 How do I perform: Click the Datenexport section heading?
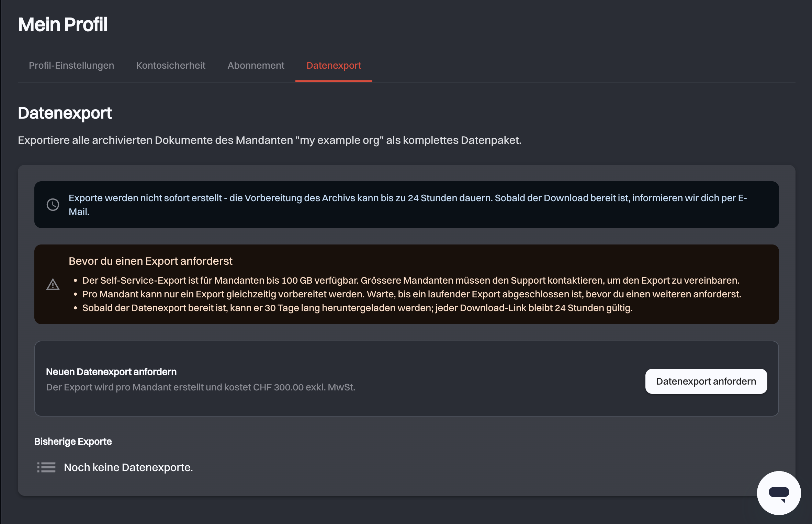(65, 113)
